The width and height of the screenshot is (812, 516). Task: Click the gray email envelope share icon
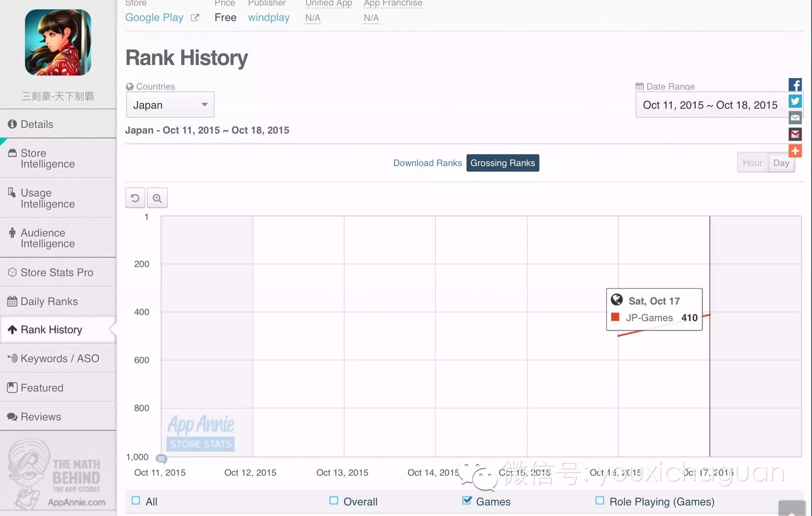point(795,118)
